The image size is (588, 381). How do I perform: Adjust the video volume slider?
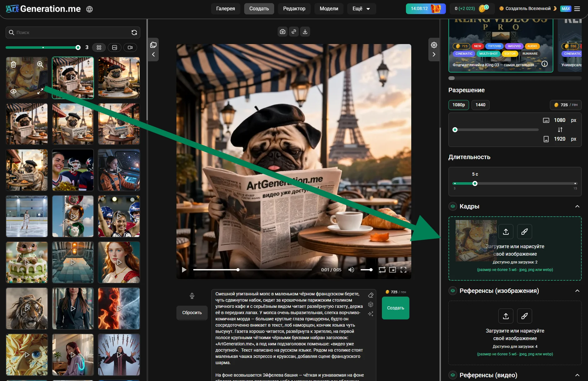coord(366,270)
